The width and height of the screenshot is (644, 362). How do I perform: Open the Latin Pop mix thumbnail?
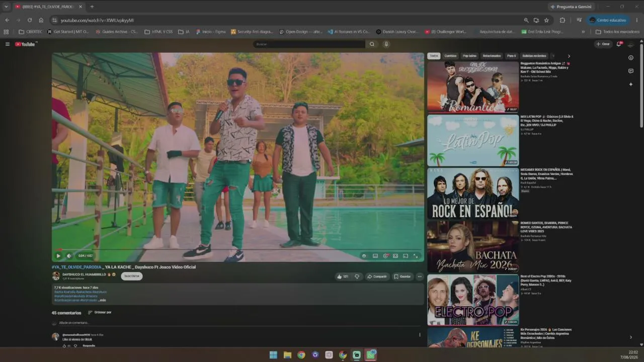point(473,141)
